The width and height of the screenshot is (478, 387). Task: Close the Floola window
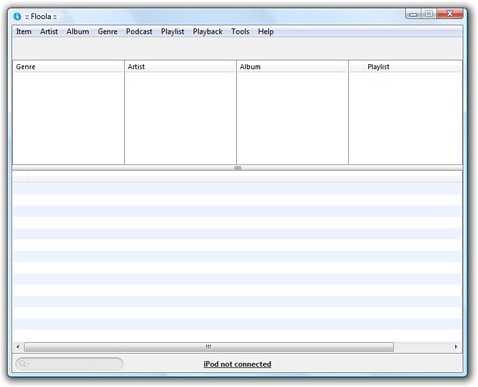[450, 14]
